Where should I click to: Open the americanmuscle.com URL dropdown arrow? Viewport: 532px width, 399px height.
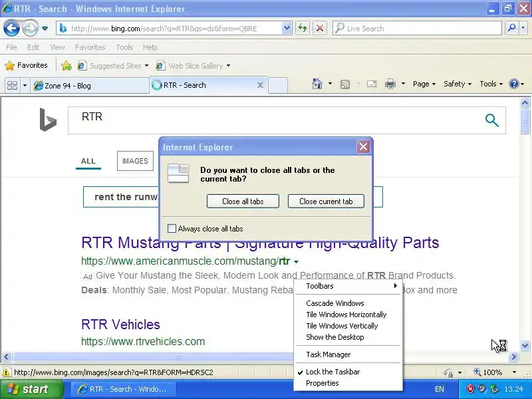(296, 261)
